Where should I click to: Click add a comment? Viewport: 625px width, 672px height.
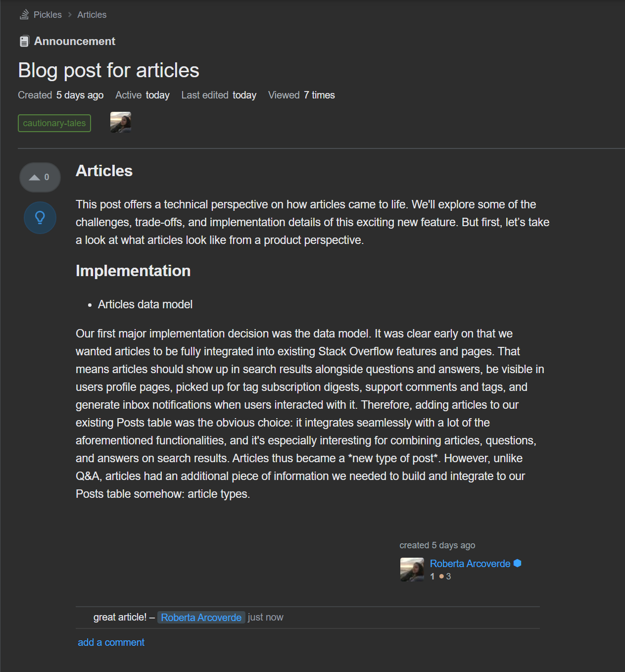(111, 642)
